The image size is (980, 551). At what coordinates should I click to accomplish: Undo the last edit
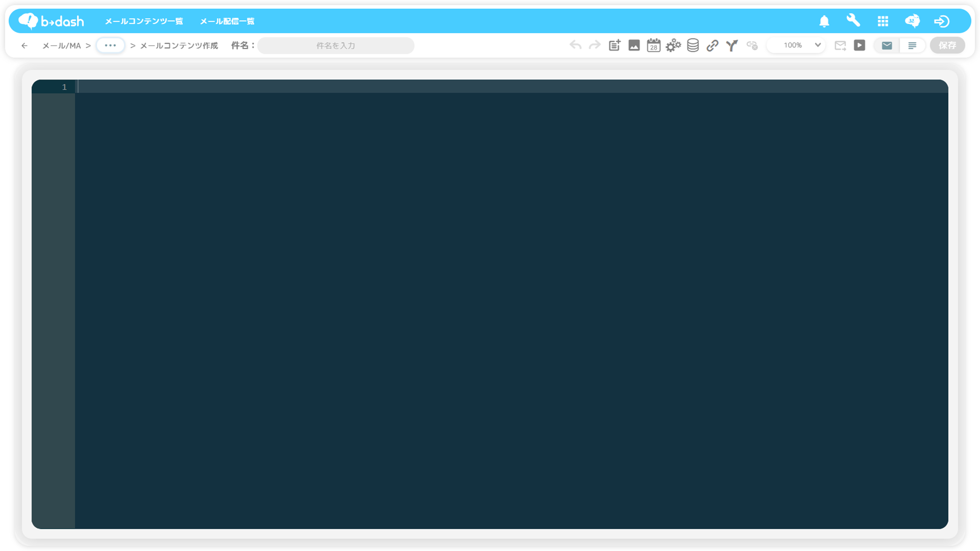tap(575, 45)
